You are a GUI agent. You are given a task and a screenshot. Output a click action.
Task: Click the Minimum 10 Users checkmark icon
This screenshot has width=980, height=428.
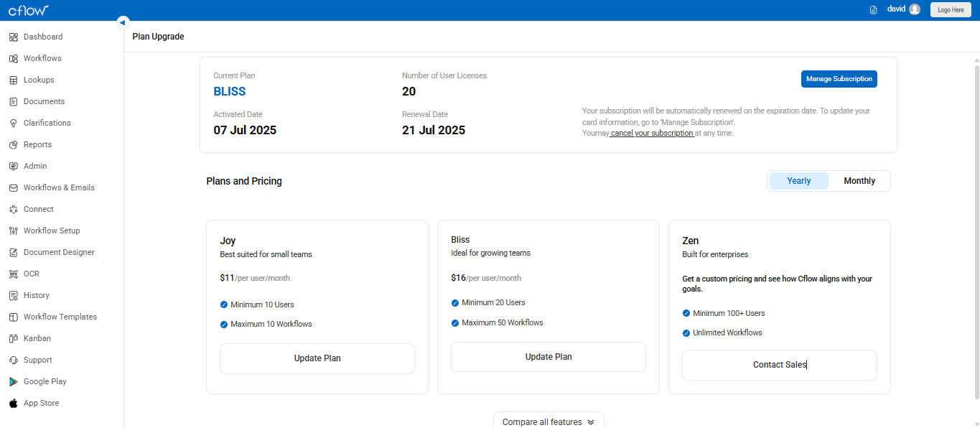point(224,304)
